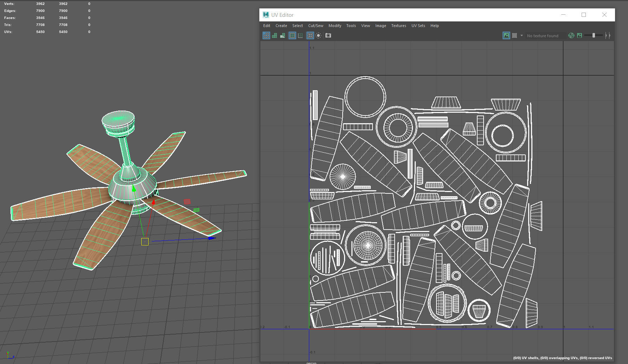
Task: Click the 'No texture found' field
Action: tap(545, 36)
